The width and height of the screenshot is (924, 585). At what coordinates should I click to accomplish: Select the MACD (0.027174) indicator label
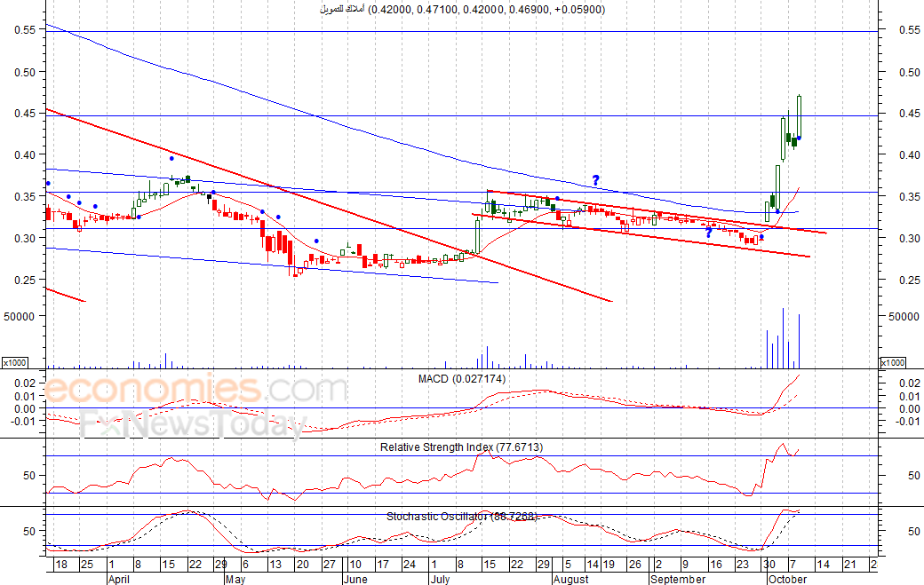pos(461,379)
